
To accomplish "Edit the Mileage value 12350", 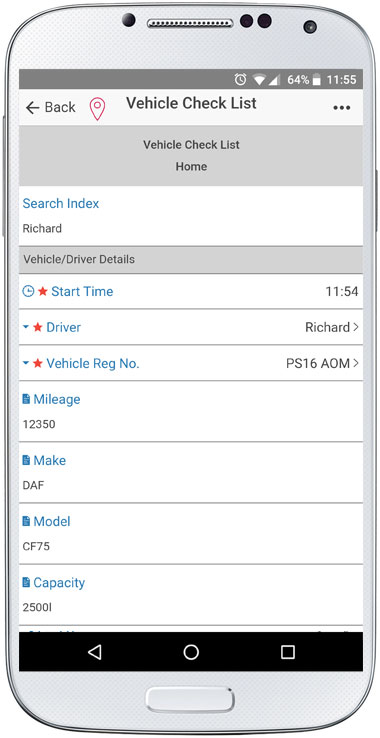I will [39, 424].
